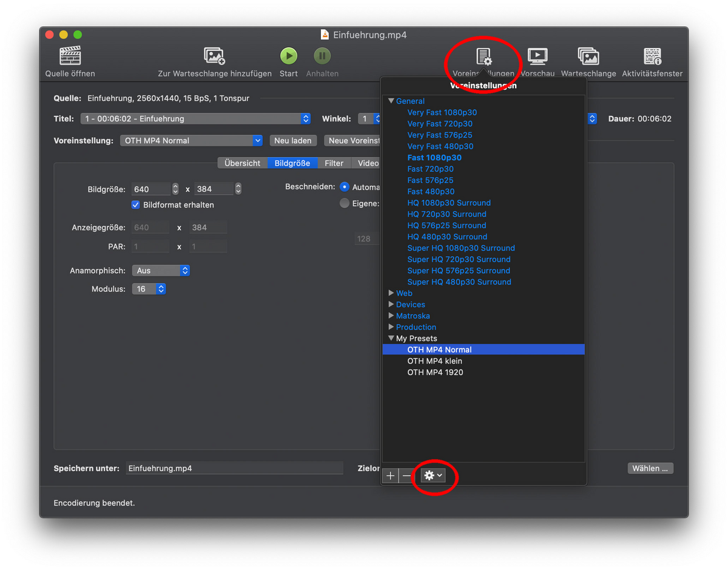The height and width of the screenshot is (570, 728).
Task: Open the Aktivitätsfenster log
Action: (x=652, y=57)
